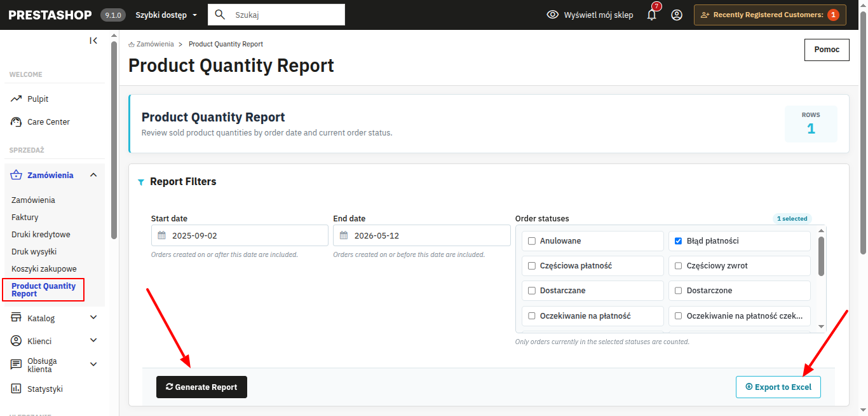This screenshot has height=416, width=868.
Task: Open Statystyki chart icon
Action: (x=17, y=389)
